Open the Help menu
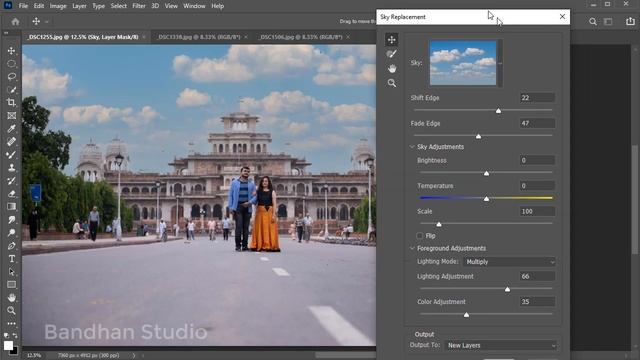Image resolution: width=640 pixels, height=360 pixels. click(218, 6)
